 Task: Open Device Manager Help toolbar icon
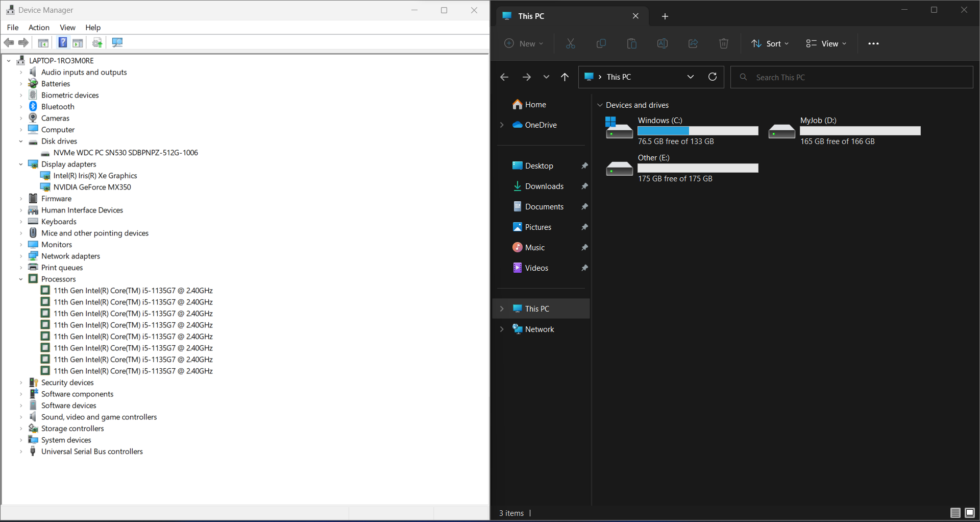tap(62, 42)
